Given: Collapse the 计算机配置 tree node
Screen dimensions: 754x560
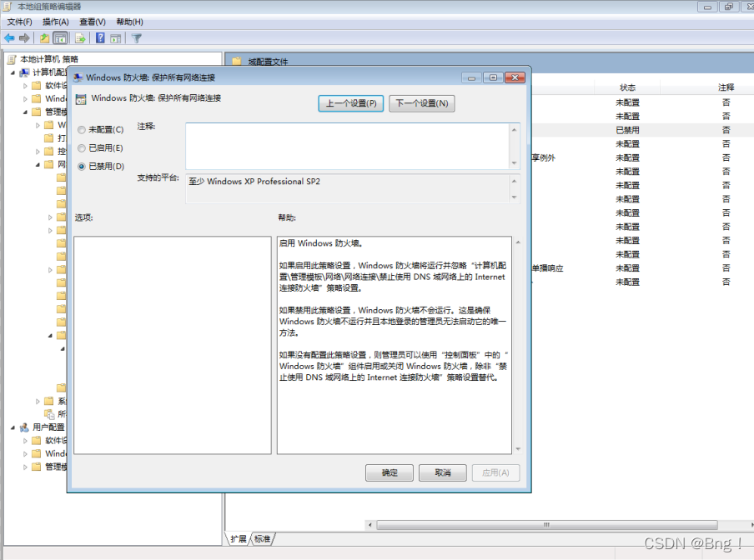Looking at the screenshot, I should [13, 72].
